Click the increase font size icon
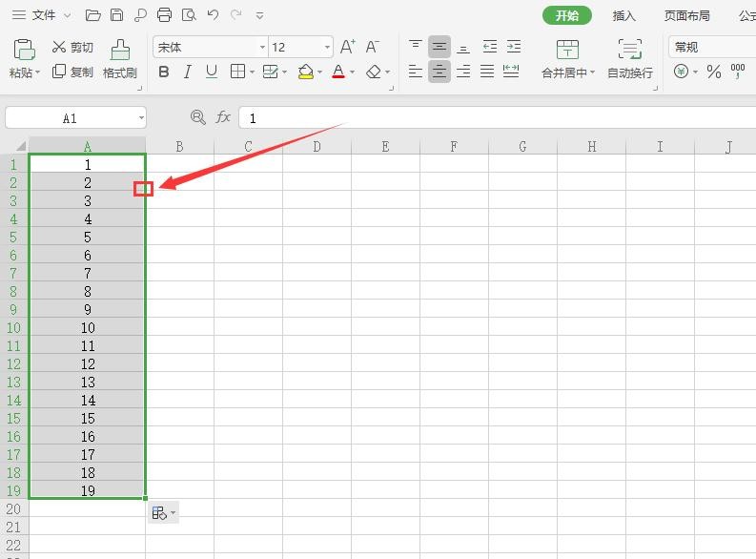This screenshot has width=756, height=559. tap(348, 47)
